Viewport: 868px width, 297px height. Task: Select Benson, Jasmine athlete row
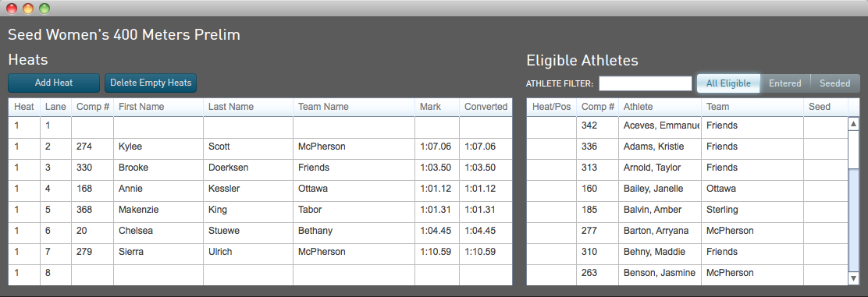tap(687, 273)
